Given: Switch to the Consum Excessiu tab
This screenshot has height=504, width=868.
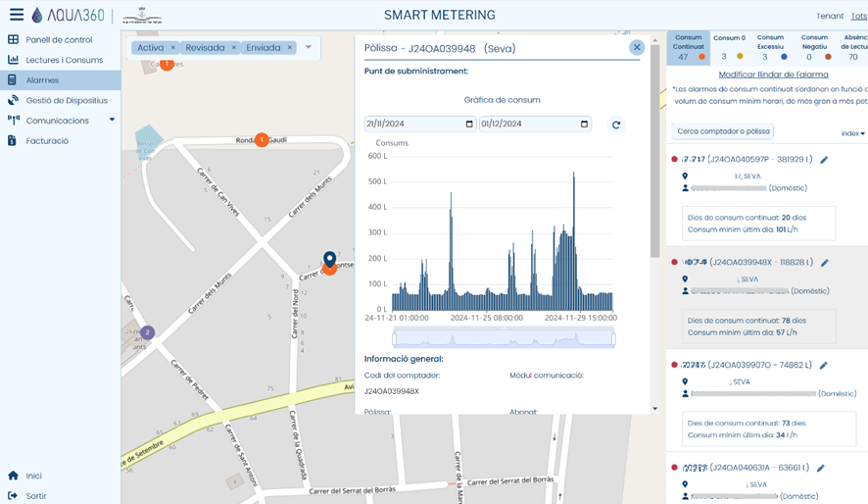Looking at the screenshot, I should tap(770, 47).
